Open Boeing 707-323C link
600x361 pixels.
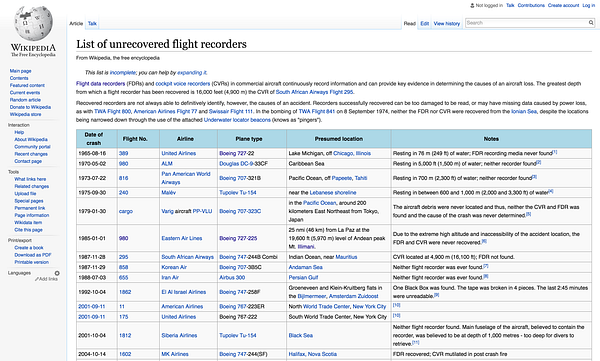240,211
